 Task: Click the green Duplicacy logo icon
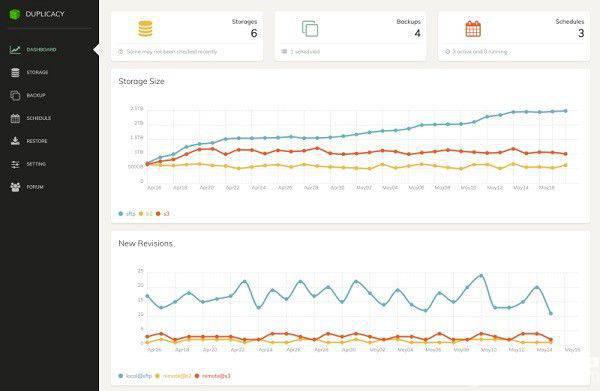pos(15,14)
